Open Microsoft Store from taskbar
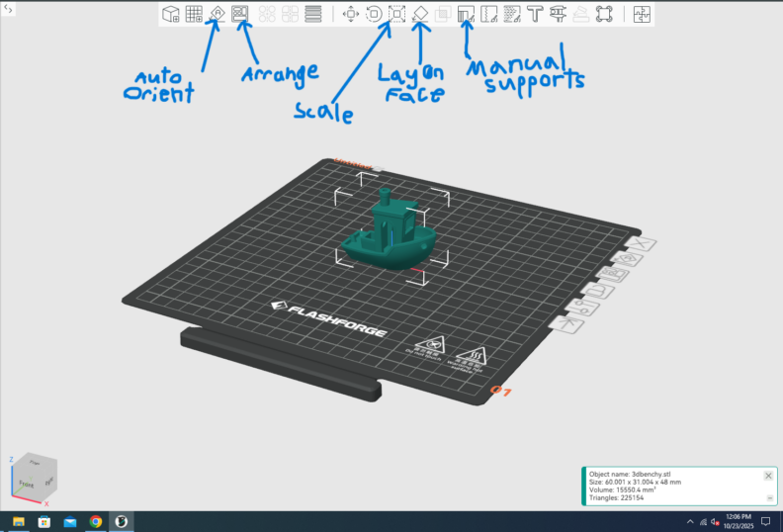The image size is (783, 532). (x=43, y=521)
